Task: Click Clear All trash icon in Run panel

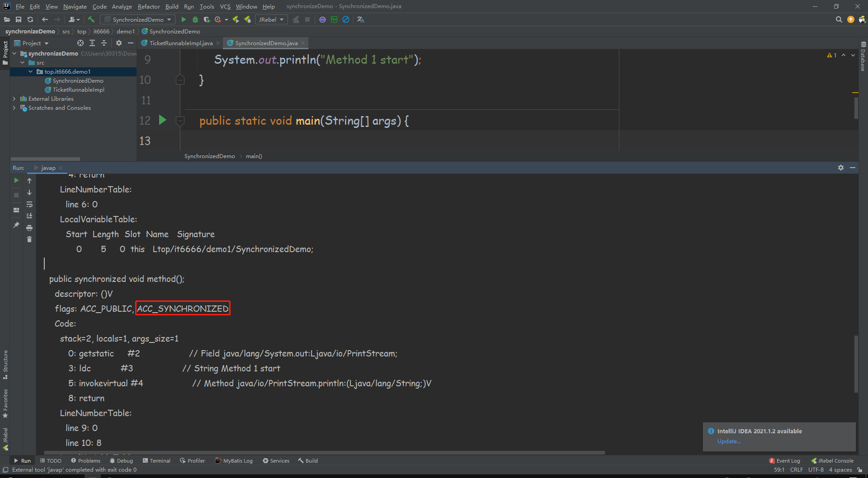Action: tap(29, 239)
